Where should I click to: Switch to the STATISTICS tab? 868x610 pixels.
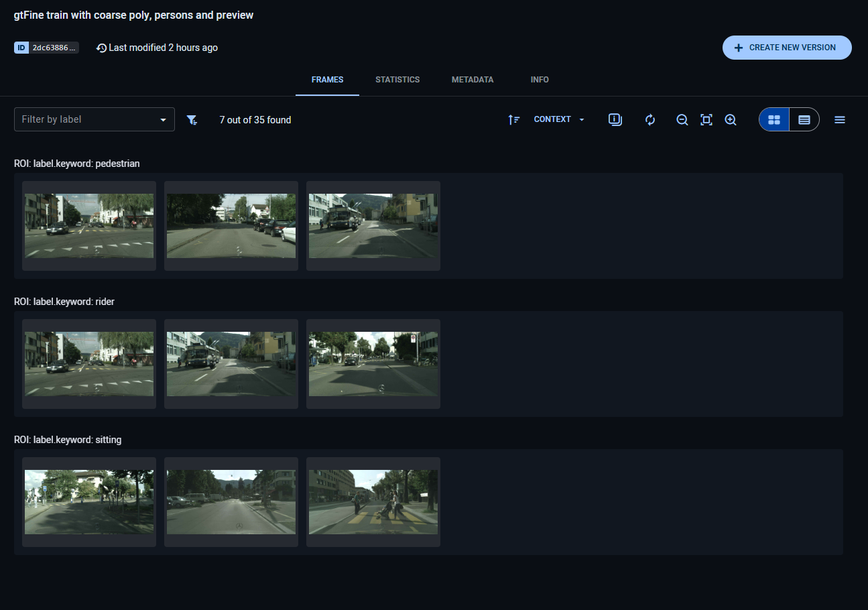coord(397,80)
